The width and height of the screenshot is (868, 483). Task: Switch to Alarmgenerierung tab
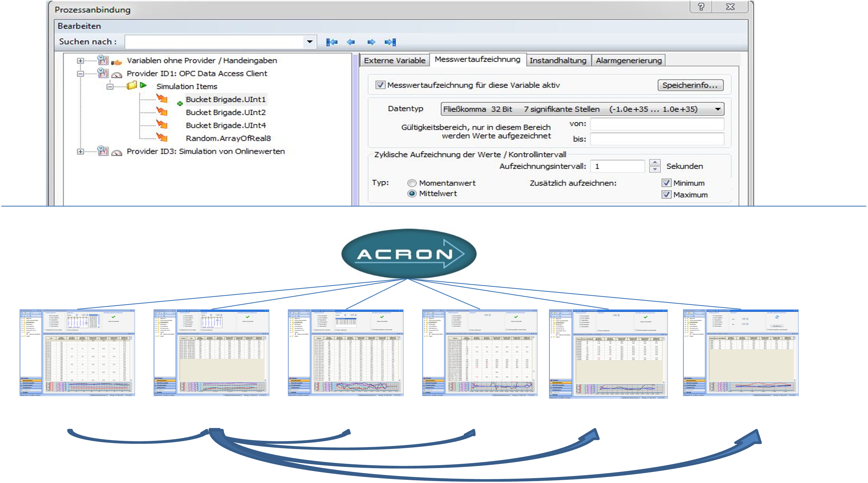[629, 60]
